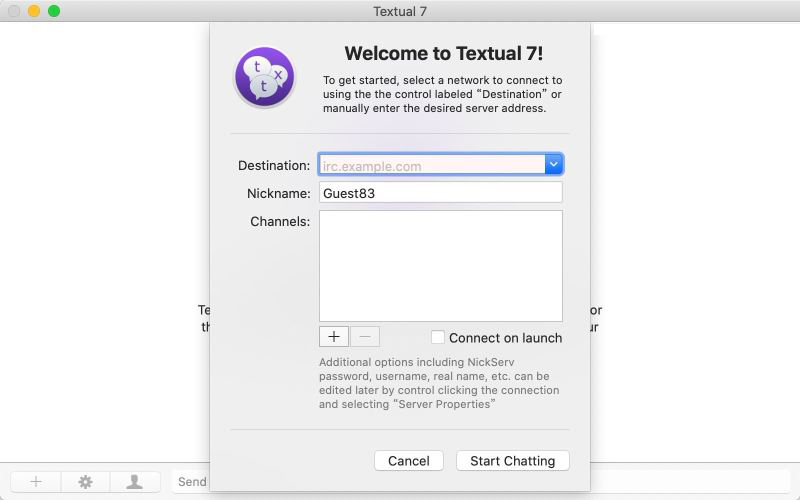Click the green zoom window button

click(x=54, y=11)
